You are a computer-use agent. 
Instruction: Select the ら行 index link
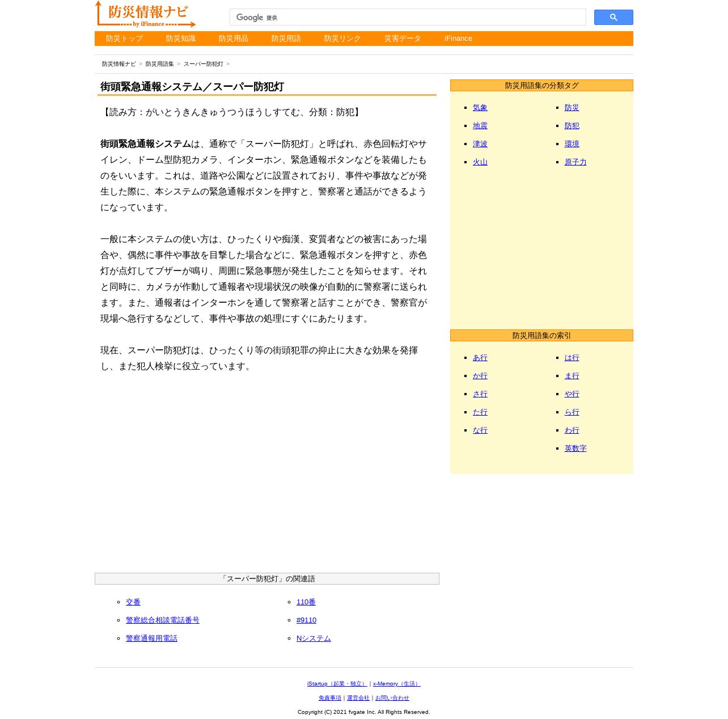[x=572, y=412]
